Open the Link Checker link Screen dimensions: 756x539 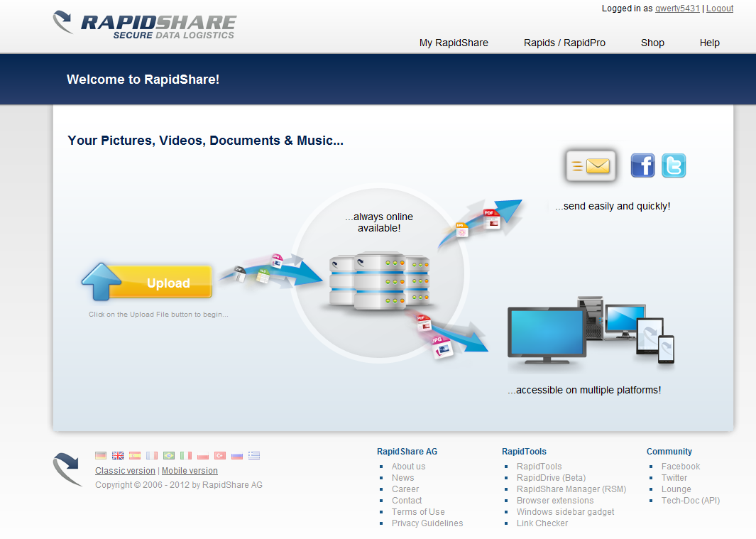click(x=542, y=523)
